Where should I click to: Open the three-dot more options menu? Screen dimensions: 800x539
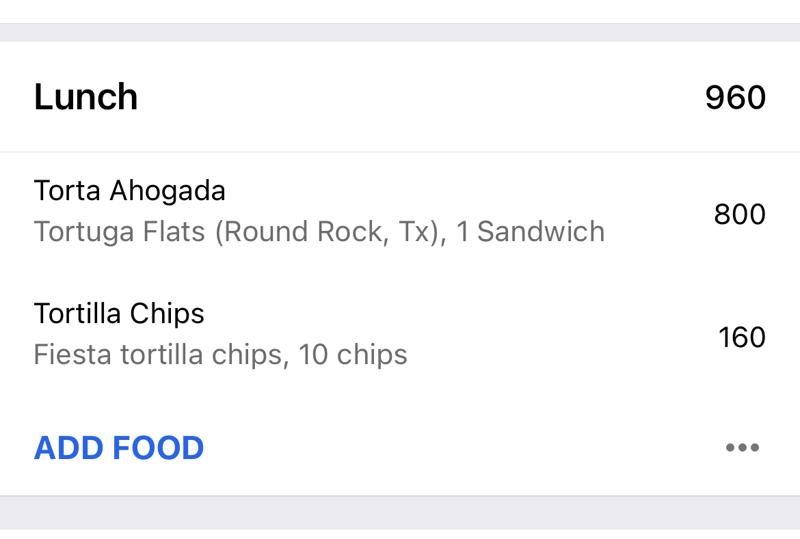[x=742, y=448]
